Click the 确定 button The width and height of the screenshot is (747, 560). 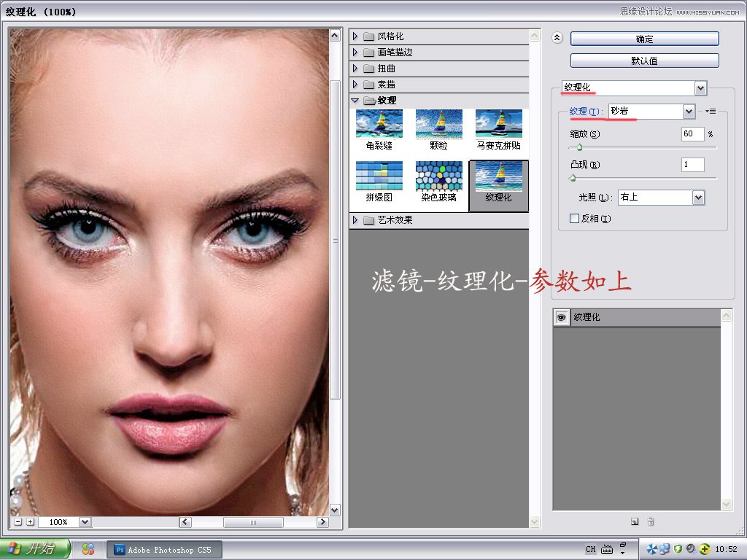[645, 39]
